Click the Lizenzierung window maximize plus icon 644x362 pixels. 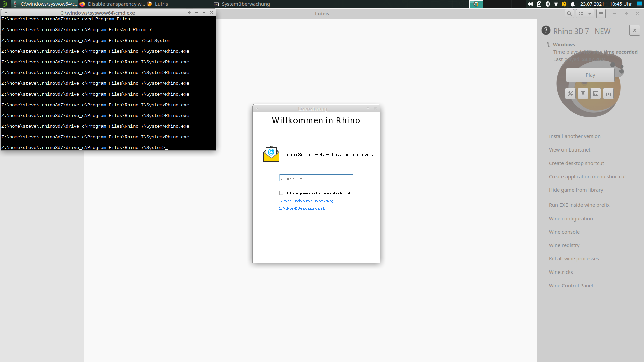pos(368,108)
